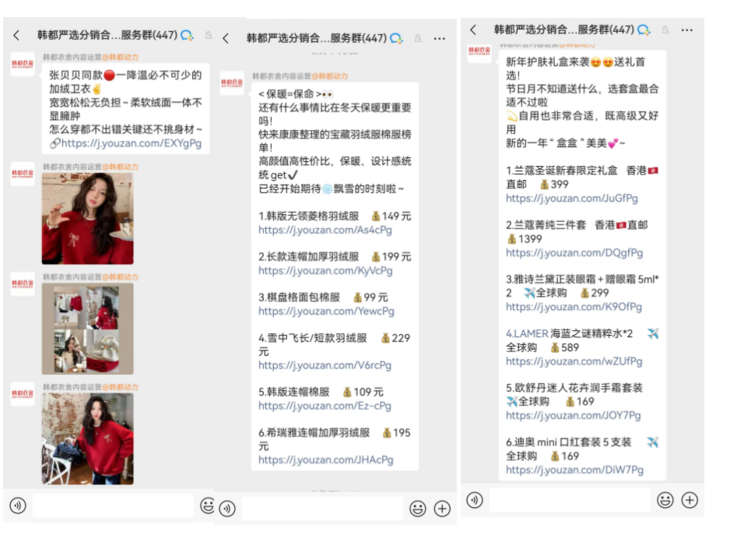Tap sender name above 保暖=保命 message
This screenshot has width=730, height=539.
pyautogui.click(x=300, y=76)
